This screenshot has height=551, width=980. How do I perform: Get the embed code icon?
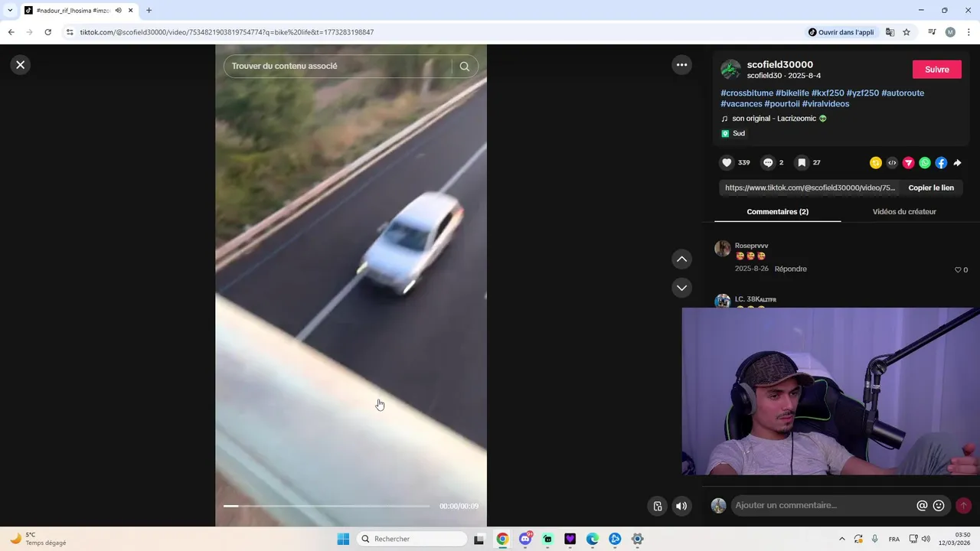pyautogui.click(x=892, y=163)
